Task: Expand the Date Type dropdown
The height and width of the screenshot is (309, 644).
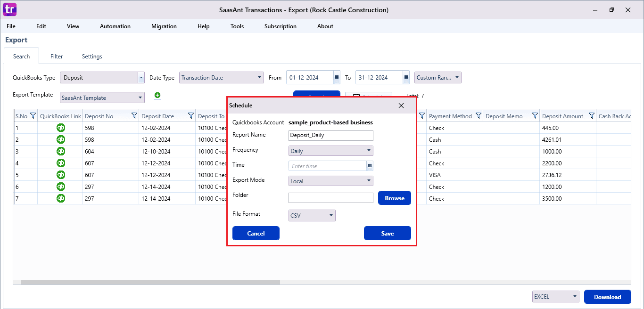Action: pos(260,78)
